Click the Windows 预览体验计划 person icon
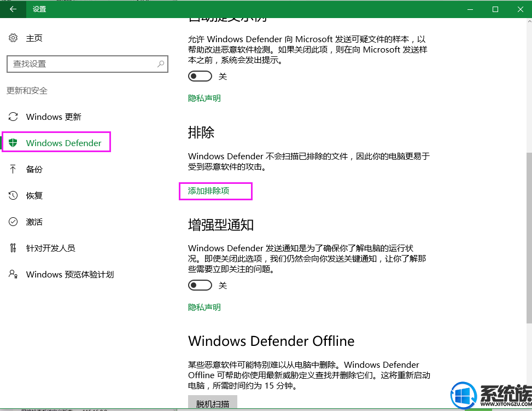The image size is (532, 411). [x=13, y=274]
